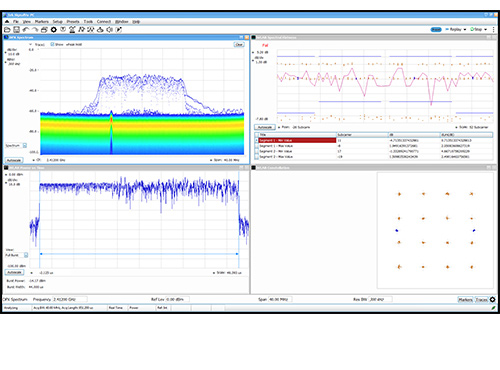Open the Tools menu

pyautogui.click(x=88, y=21)
